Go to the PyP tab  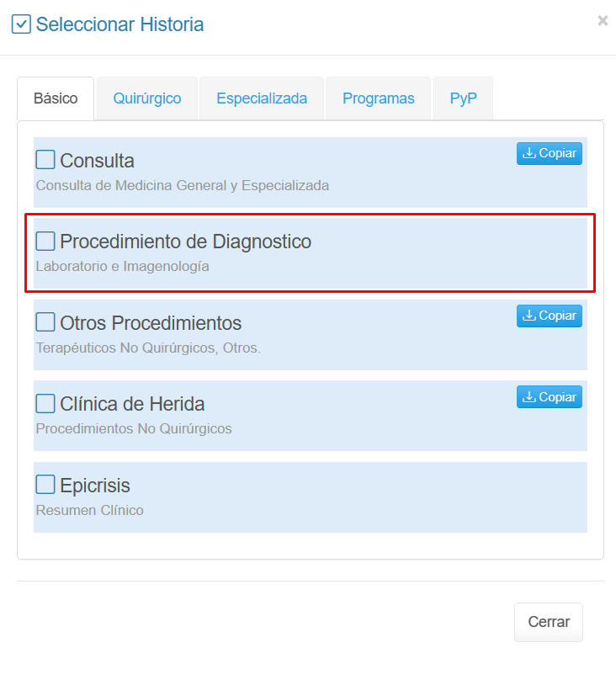[463, 98]
